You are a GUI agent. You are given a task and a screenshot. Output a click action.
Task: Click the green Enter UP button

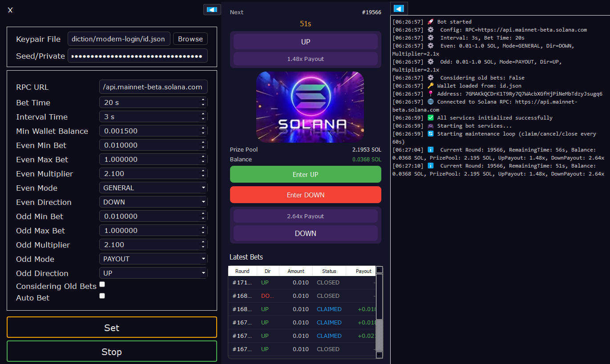pyautogui.click(x=305, y=174)
